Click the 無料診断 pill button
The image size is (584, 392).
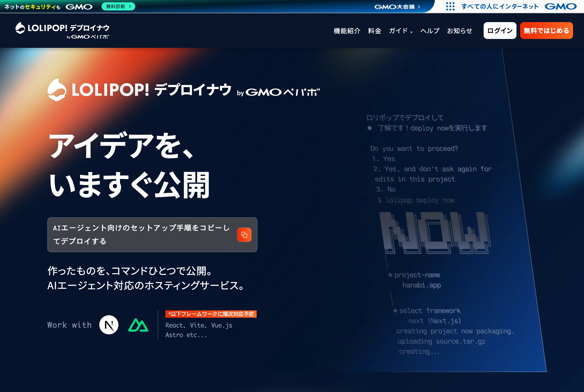click(x=118, y=7)
